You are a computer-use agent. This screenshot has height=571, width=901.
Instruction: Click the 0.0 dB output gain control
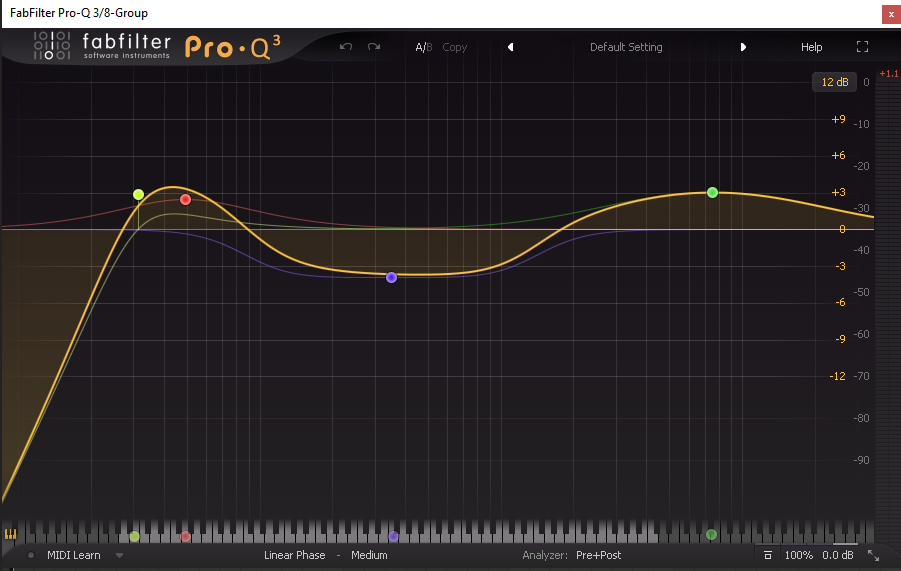[x=837, y=555]
